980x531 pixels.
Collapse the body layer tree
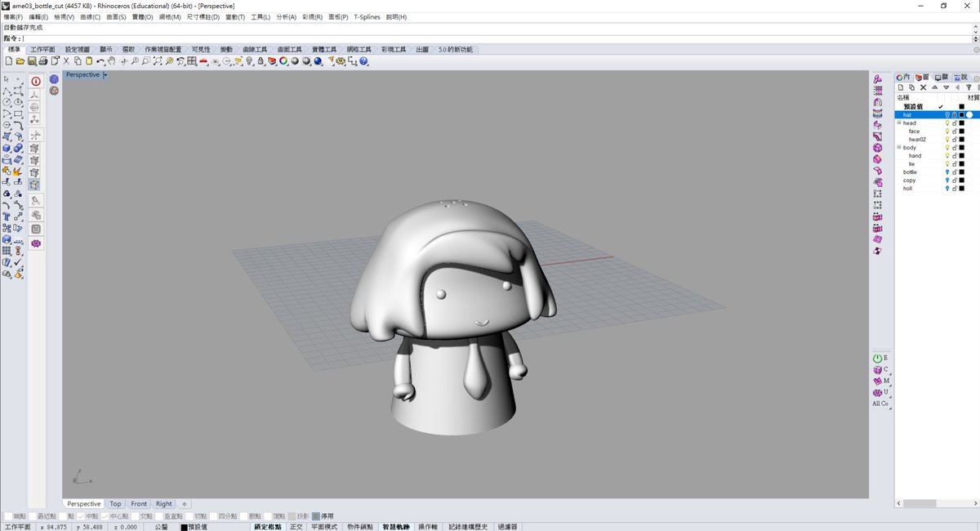pyautogui.click(x=899, y=147)
